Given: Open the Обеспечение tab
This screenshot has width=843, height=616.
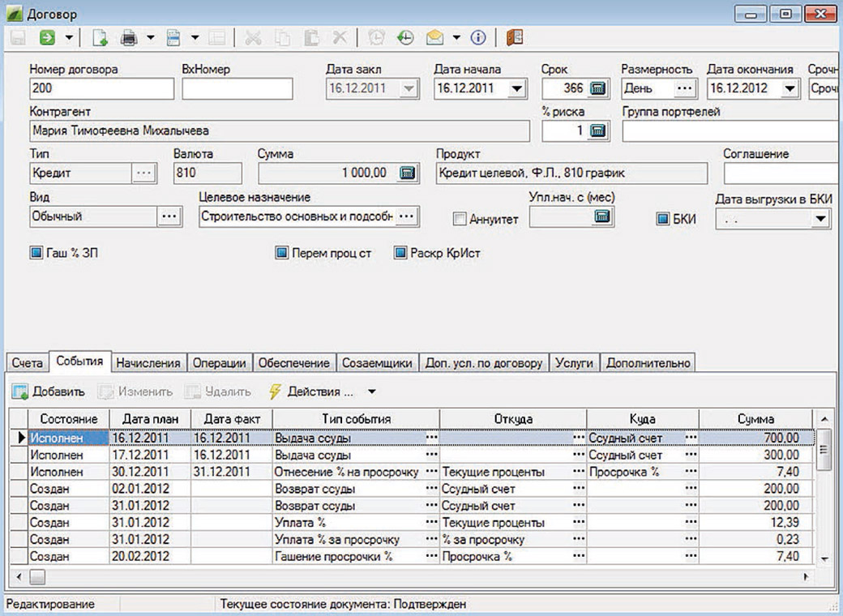Looking at the screenshot, I should [x=294, y=363].
